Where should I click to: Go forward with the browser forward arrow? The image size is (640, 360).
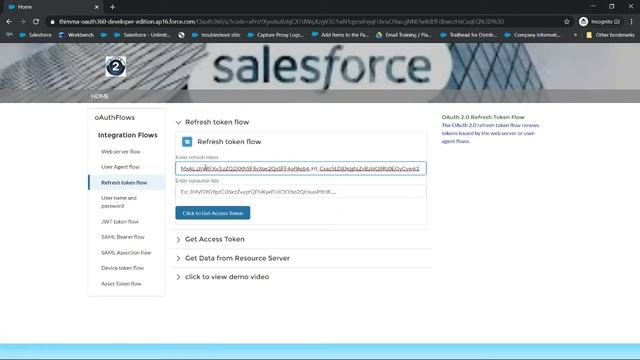click(x=22, y=22)
